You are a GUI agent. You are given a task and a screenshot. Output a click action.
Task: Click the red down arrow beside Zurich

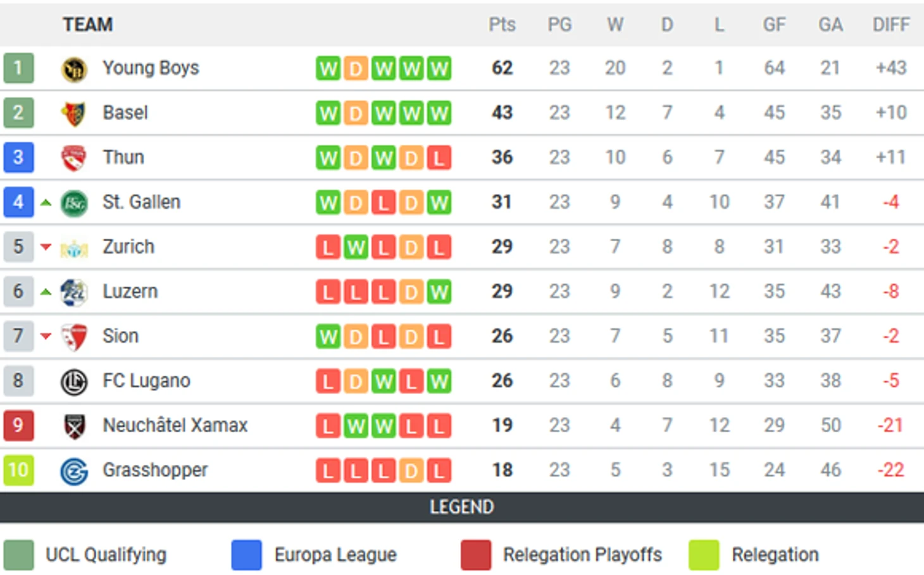(46, 247)
